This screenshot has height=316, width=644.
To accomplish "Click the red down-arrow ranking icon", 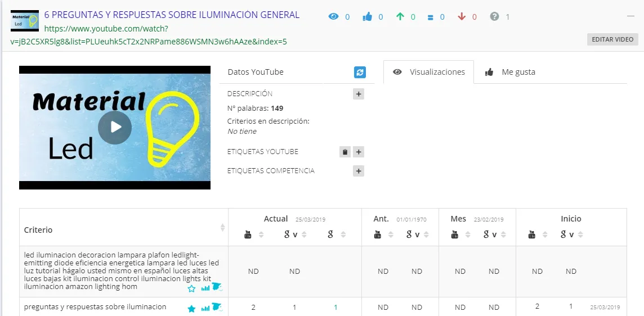I will 462,16.
